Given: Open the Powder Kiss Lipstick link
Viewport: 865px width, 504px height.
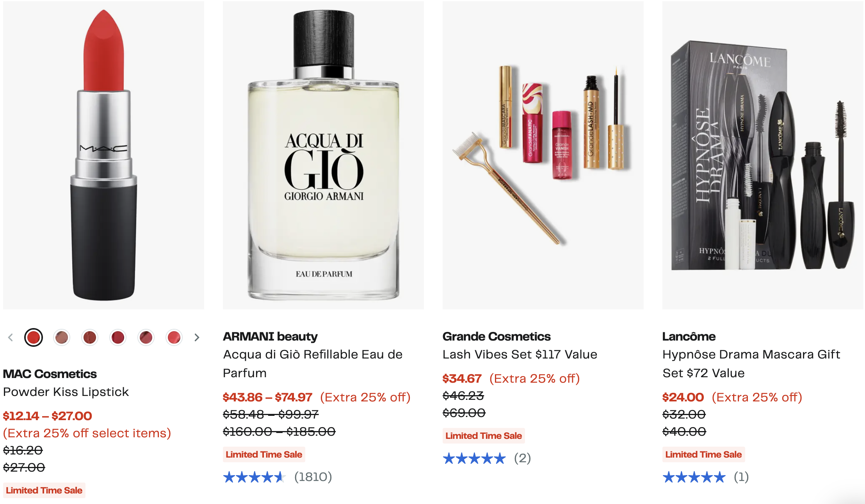Looking at the screenshot, I should coord(66,392).
